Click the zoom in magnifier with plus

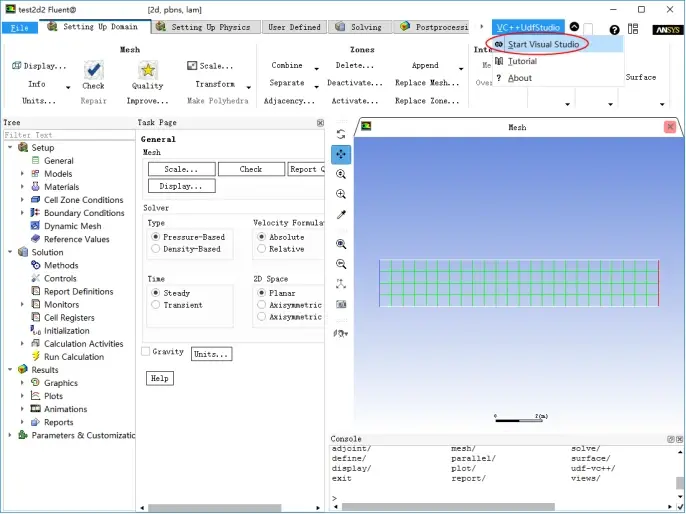pyautogui.click(x=341, y=194)
